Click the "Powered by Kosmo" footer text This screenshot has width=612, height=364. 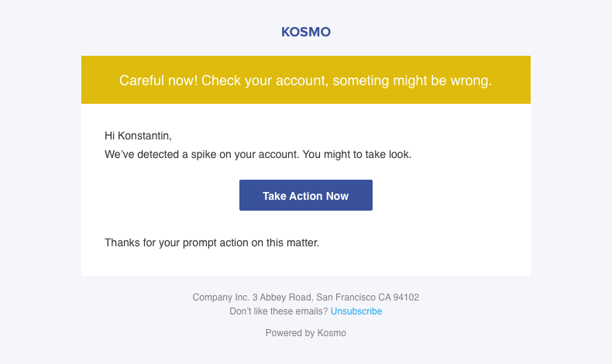pyautogui.click(x=306, y=333)
